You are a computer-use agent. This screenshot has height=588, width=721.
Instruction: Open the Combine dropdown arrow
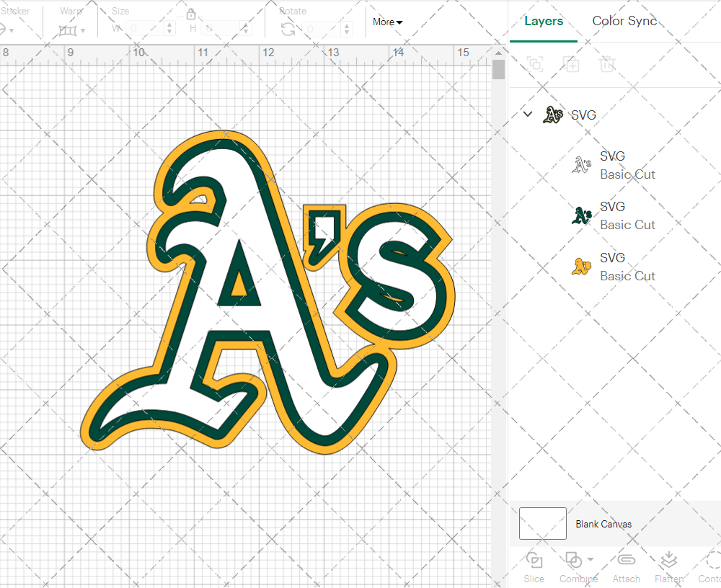pyautogui.click(x=590, y=560)
